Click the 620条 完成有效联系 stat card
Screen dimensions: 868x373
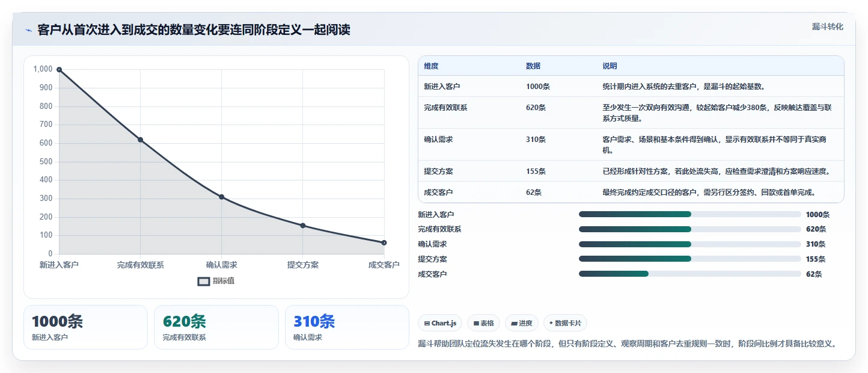[216, 327]
